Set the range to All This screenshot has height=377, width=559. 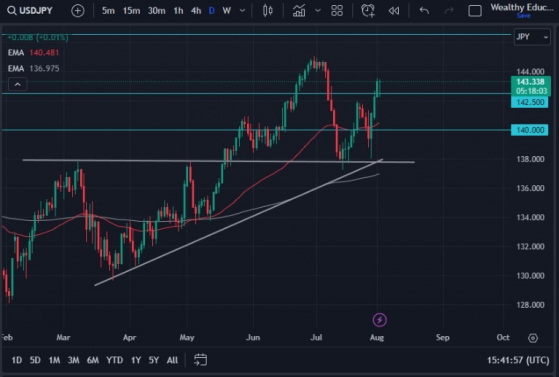coord(172,360)
